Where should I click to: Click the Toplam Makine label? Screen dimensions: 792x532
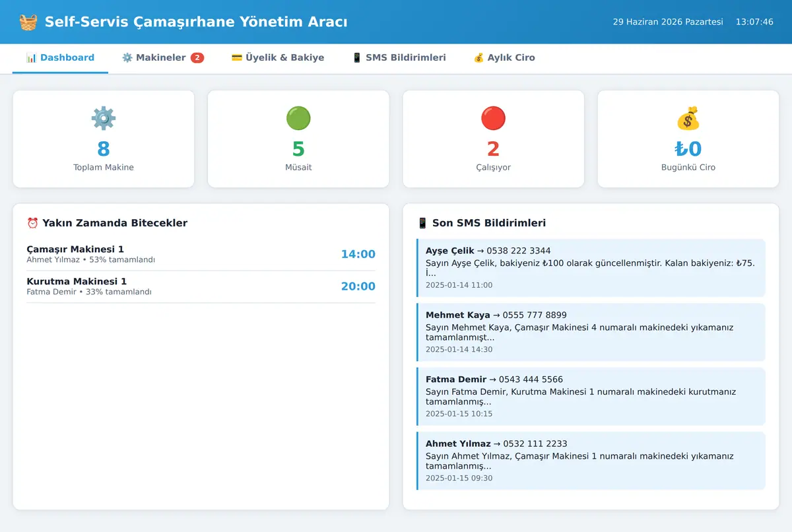[104, 168]
